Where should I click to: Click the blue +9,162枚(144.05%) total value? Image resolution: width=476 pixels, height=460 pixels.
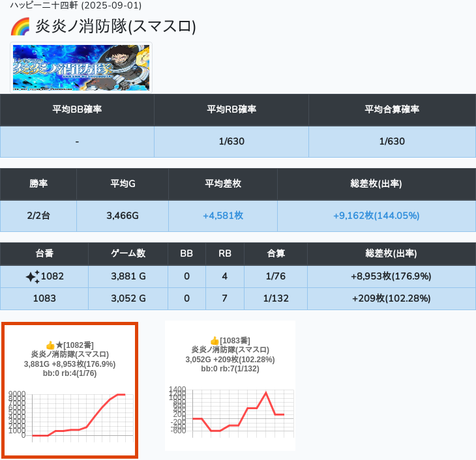coord(376,216)
